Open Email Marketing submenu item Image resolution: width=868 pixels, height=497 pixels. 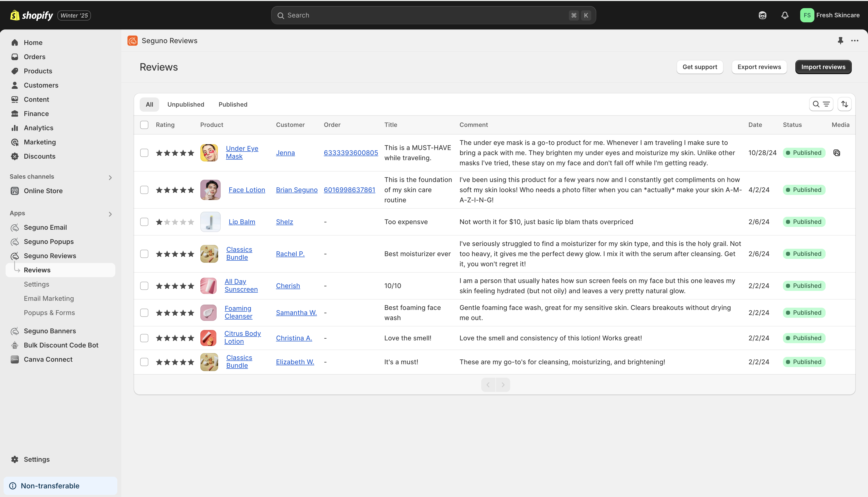pos(49,299)
